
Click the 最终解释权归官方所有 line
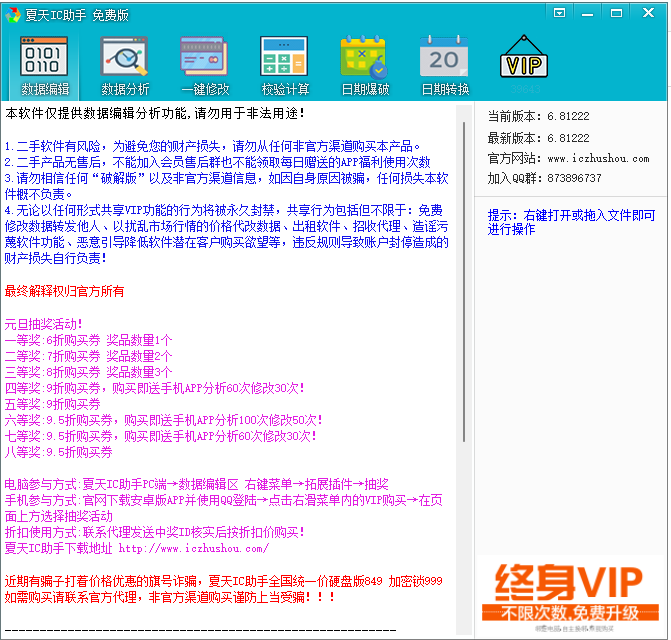[64, 291]
